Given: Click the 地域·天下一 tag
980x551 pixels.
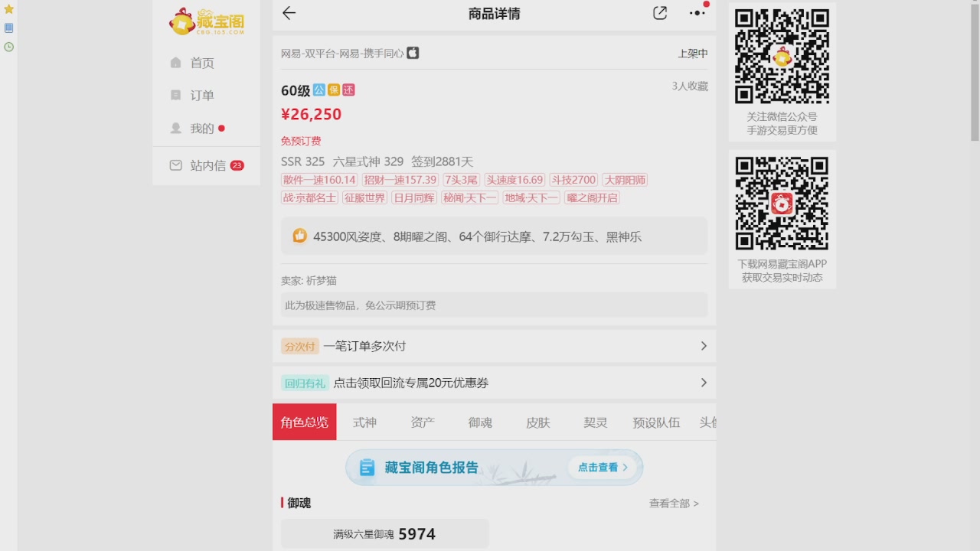Looking at the screenshot, I should [x=531, y=197].
